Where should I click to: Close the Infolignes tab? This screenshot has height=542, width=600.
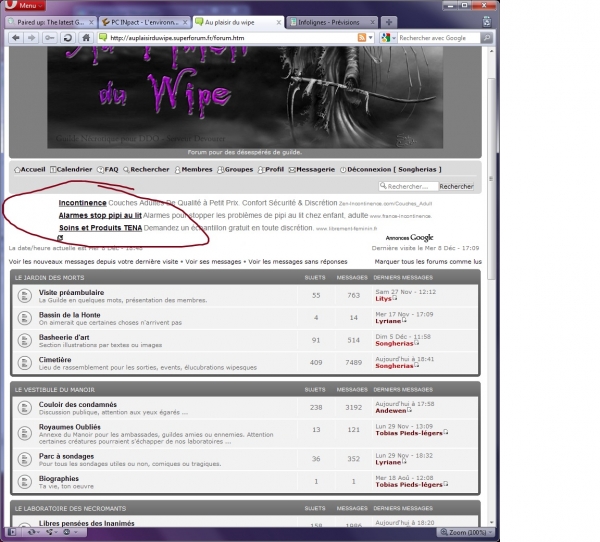[x=372, y=23]
